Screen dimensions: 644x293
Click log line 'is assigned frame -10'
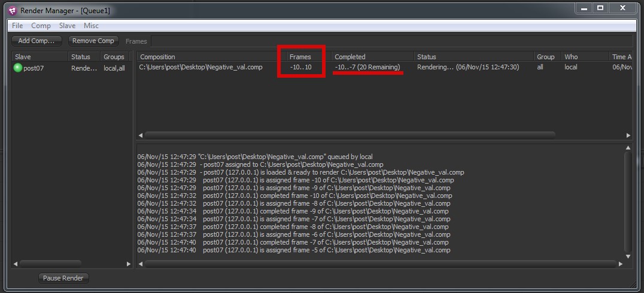tap(296, 180)
